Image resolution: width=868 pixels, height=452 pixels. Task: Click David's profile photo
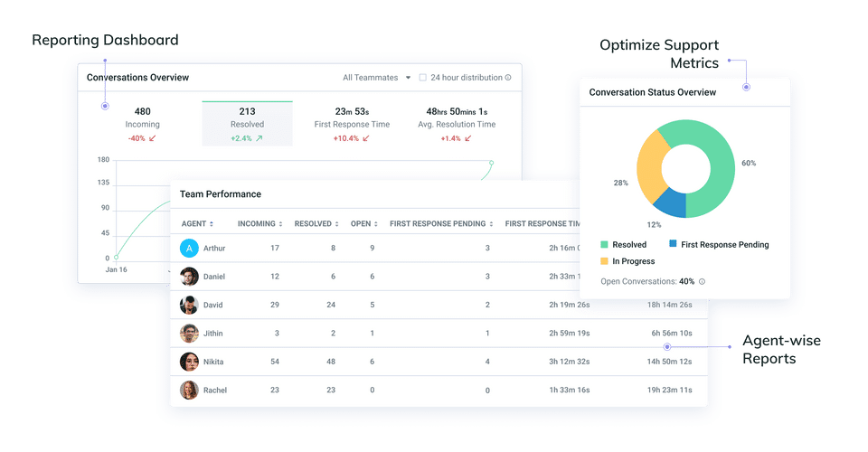pos(189,305)
